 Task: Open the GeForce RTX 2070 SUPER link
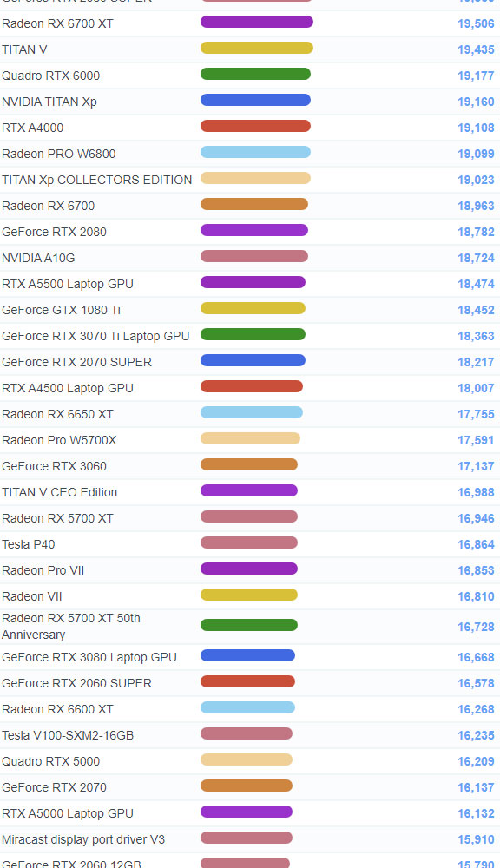(77, 362)
